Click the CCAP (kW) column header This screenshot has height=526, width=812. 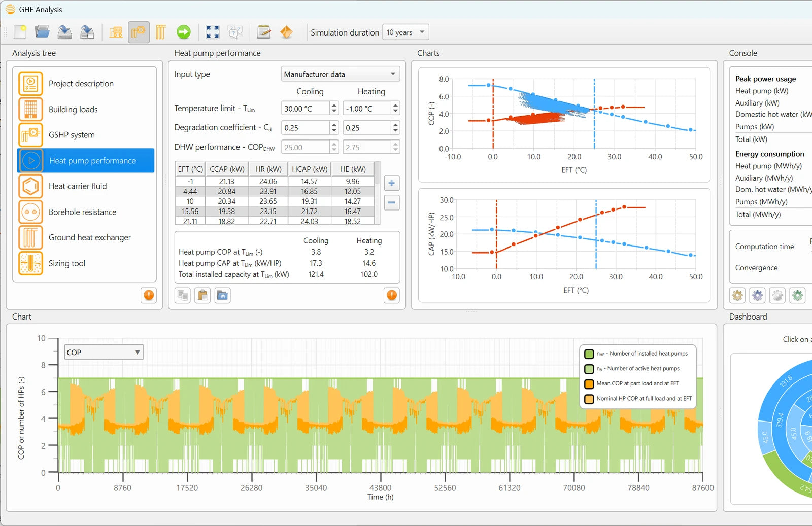click(x=227, y=169)
